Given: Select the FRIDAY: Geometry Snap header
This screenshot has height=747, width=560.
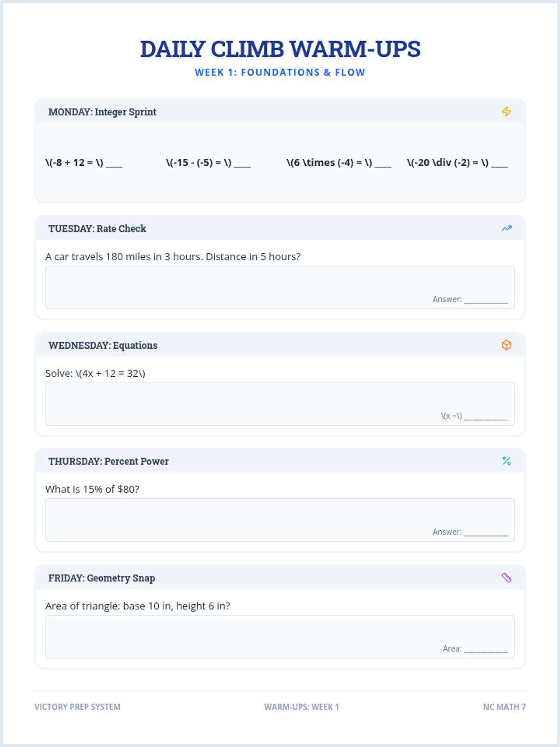Looking at the screenshot, I should click(102, 578).
